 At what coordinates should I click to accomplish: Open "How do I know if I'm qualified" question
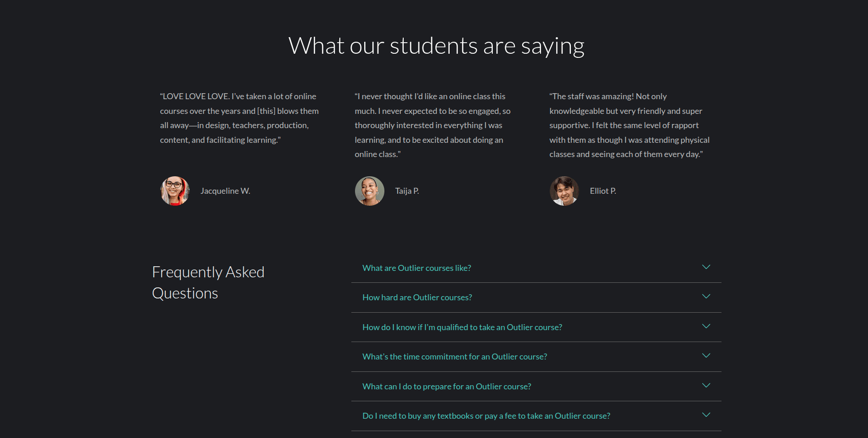[462, 327]
